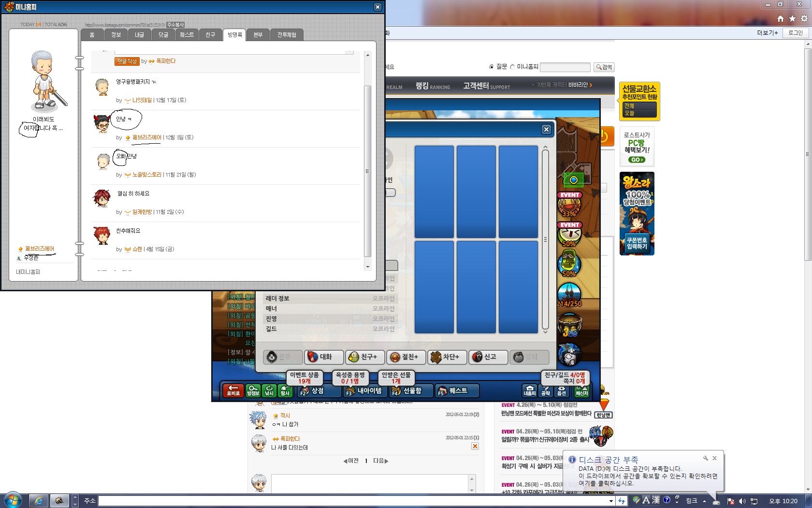This screenshot has width=812, height=508.
Task: Click the 로비로 back arrow icon
Action: pos(233,390)
